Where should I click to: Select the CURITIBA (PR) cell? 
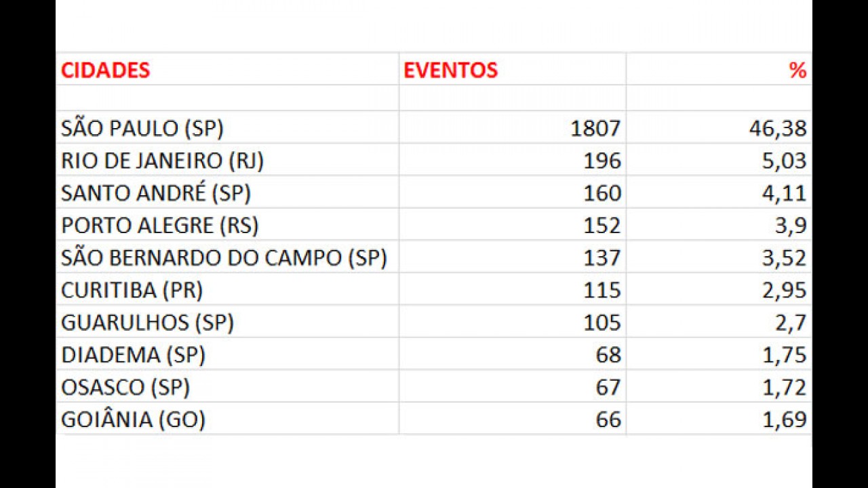point(227,289)
